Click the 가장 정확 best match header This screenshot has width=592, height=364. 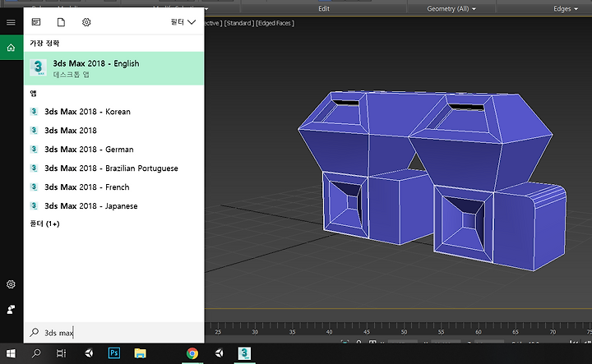tap(44, 43)
